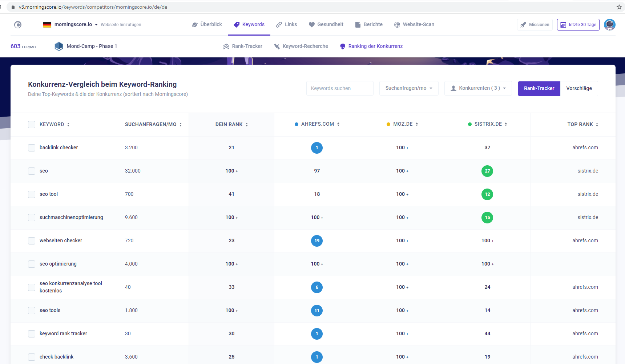
Task: Switch to the Links tab
Action: click(287, 24)
